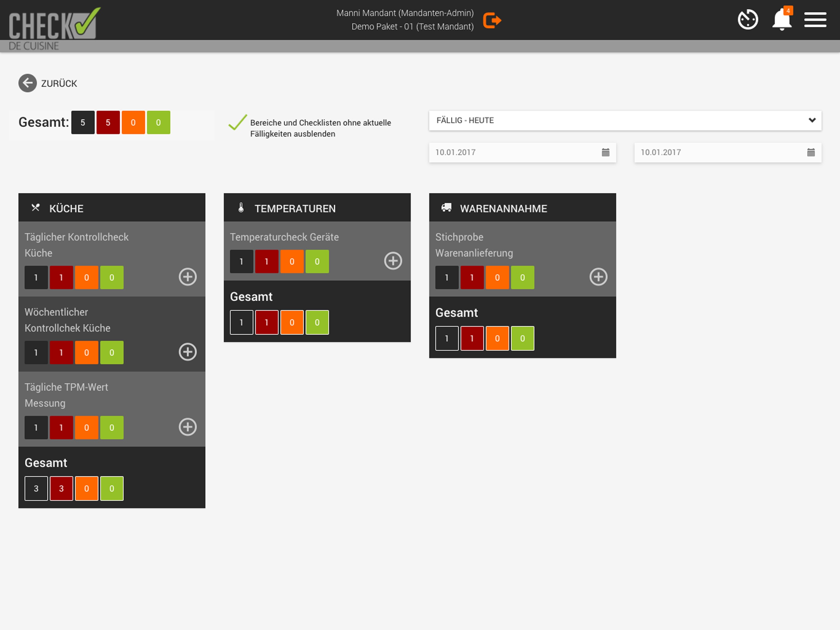840x630 pixels.
Task: Open calendar picker of start date
Action: (x=605, y=152)
